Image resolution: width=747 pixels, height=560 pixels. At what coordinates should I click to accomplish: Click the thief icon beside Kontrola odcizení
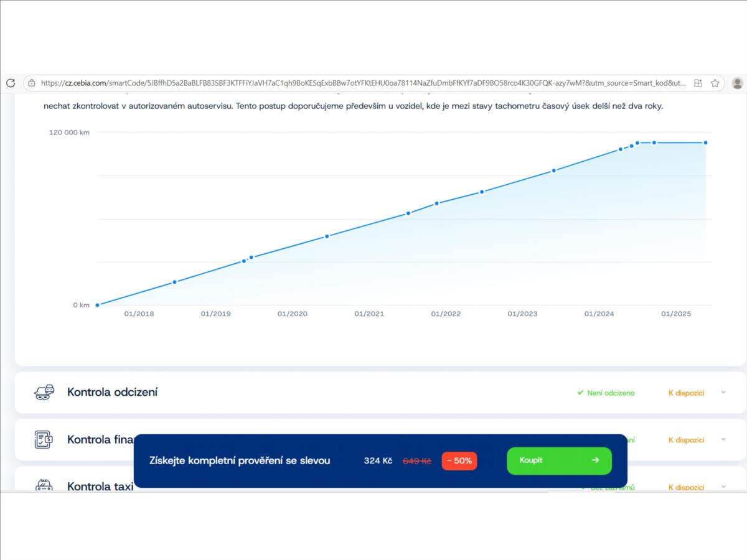(x=44, y=392)
